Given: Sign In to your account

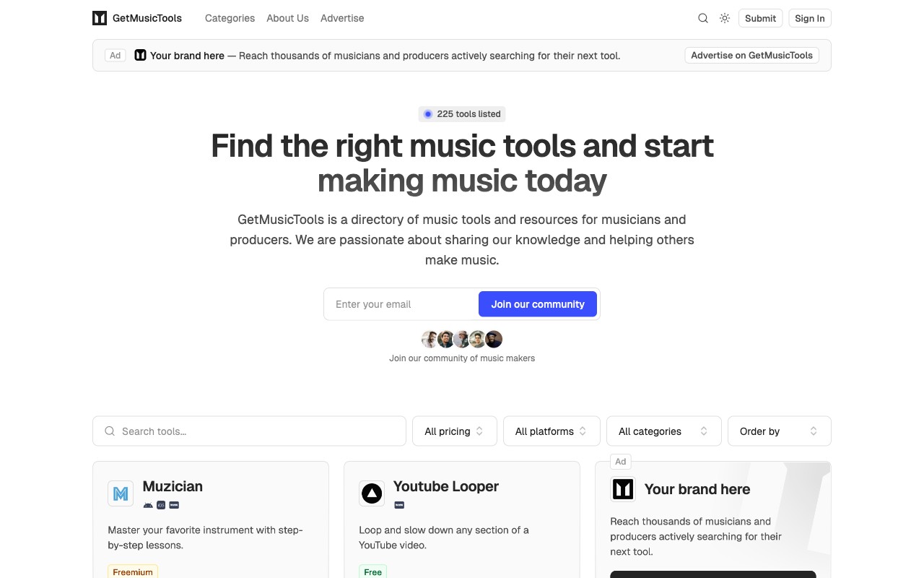Looking at the screenshot, I should 809,18.
